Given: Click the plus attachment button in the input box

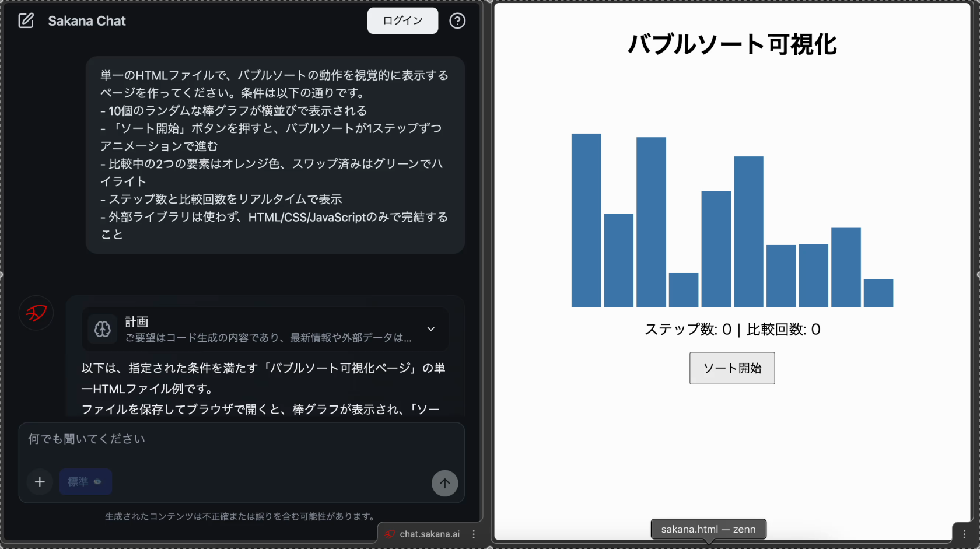Looking at the screenshot, I should (39, 482).
